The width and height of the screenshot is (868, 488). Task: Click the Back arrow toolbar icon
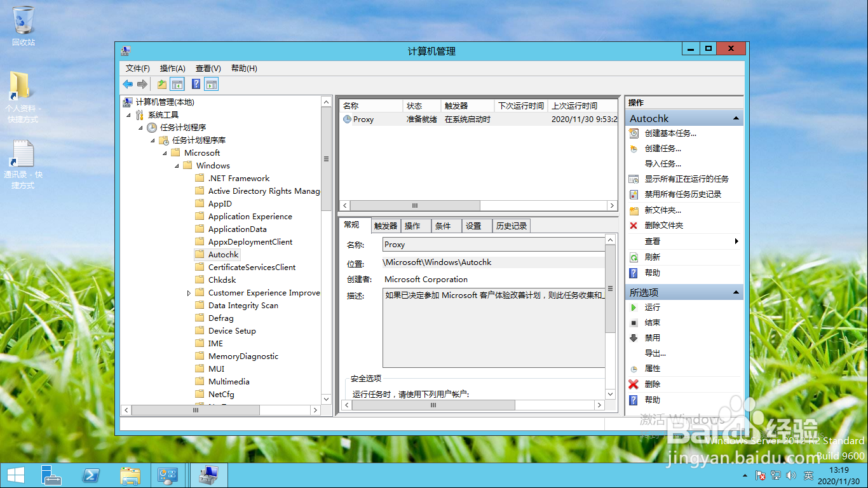(128, 84)
